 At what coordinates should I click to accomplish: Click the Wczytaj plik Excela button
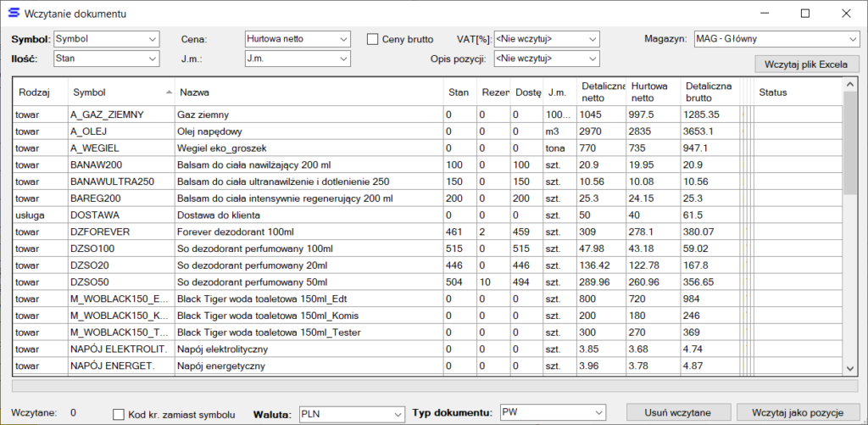click(806, 64)
